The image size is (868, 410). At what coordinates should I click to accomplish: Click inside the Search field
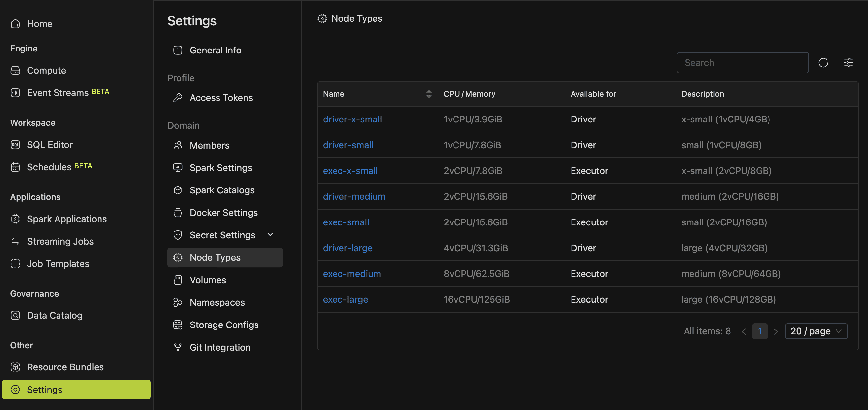point(742,63)
